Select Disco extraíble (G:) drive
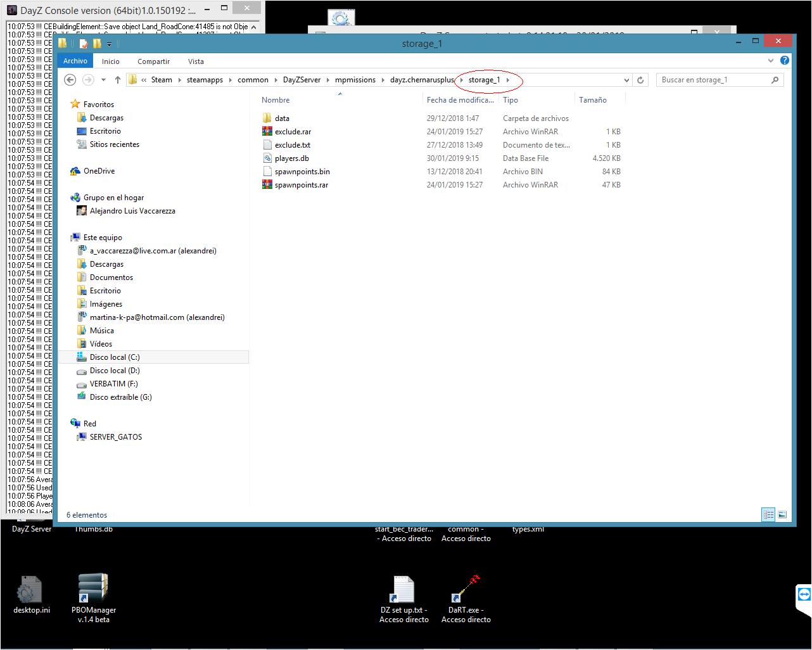 point(120,397)
